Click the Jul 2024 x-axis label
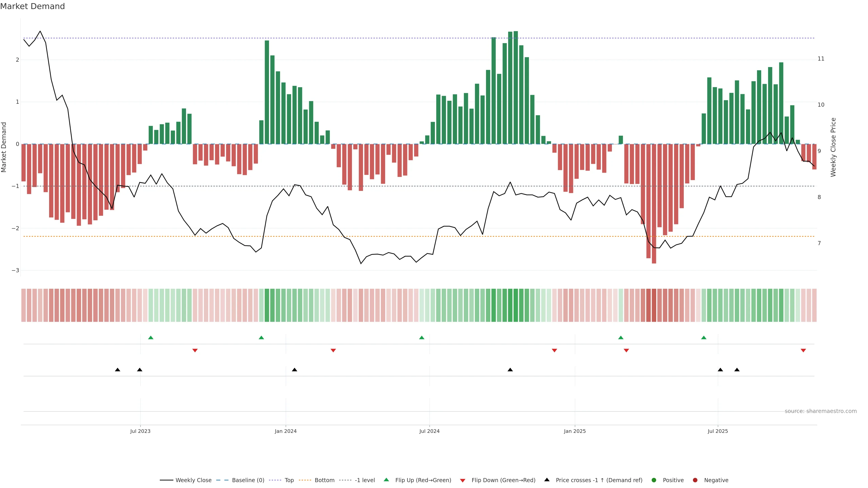 point(429,431)
